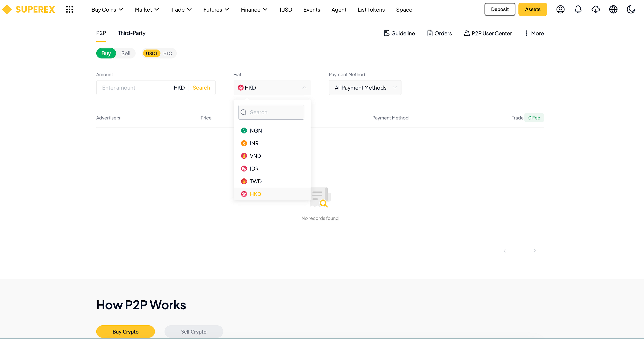
Task: Choose INR from the fiat list
Action: (272, 143)
